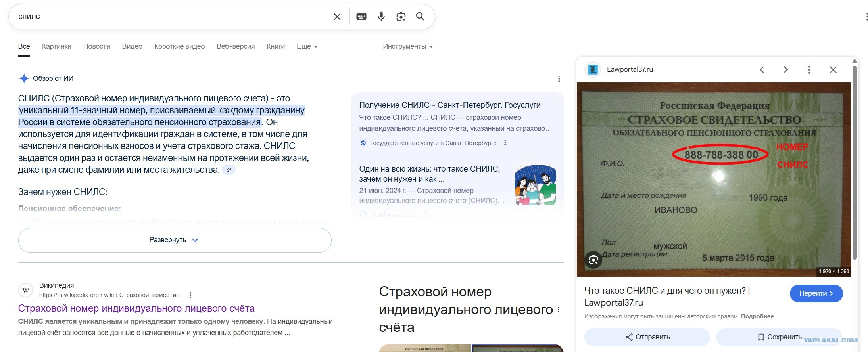Screen dimensions: 868x352
Task: Expand AI overview with Развернуть button
Action: [175, 240]
